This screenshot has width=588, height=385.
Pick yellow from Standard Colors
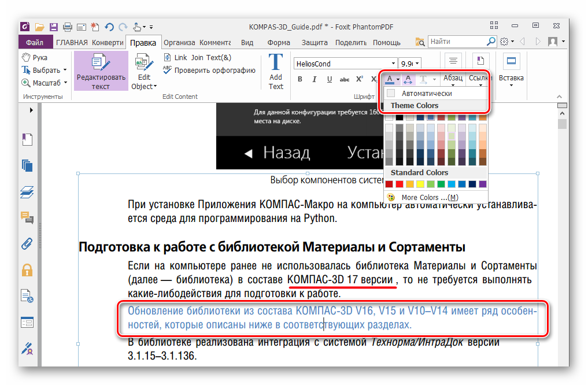pos(421,184)
